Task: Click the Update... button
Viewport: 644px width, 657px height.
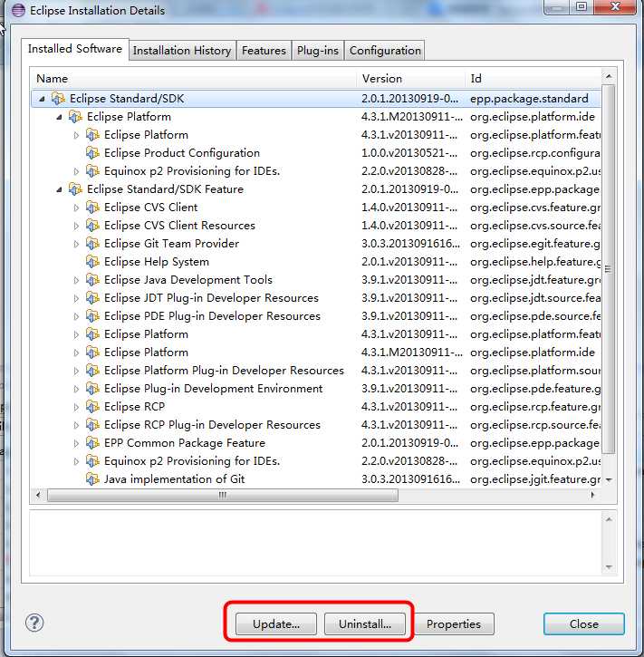Action: pos(276,623)
